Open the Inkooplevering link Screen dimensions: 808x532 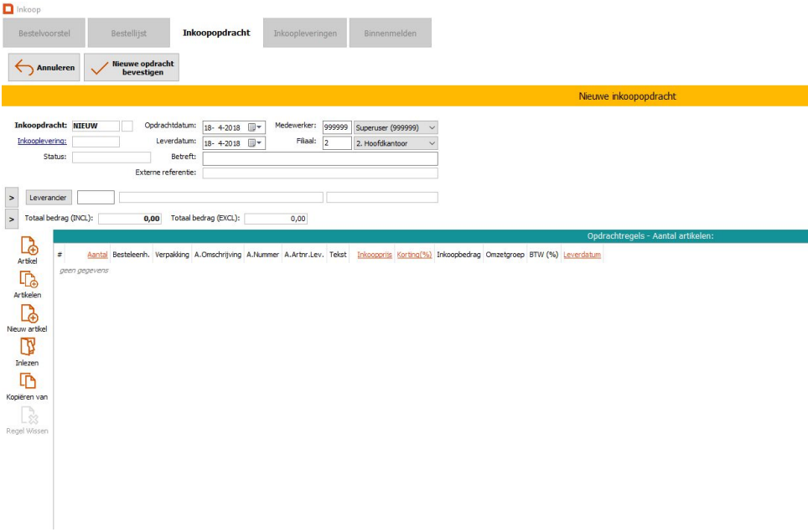(42, 142)
